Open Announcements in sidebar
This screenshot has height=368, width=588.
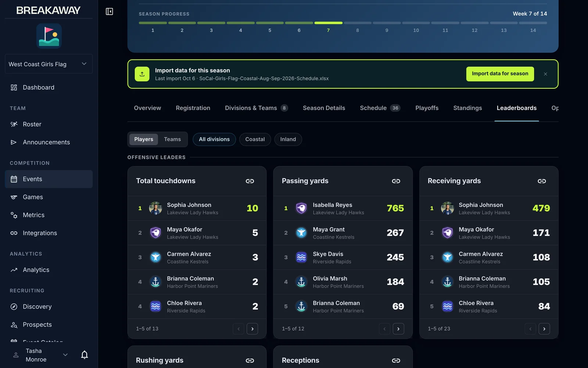49,142
